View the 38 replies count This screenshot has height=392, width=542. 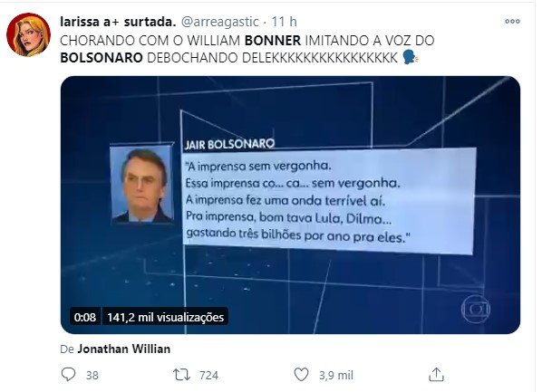tap(92, 375)
